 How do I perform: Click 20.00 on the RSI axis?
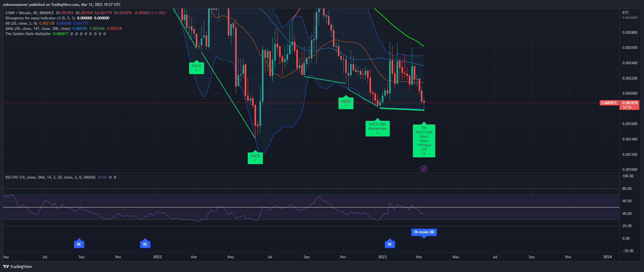[x=627, y=226]
